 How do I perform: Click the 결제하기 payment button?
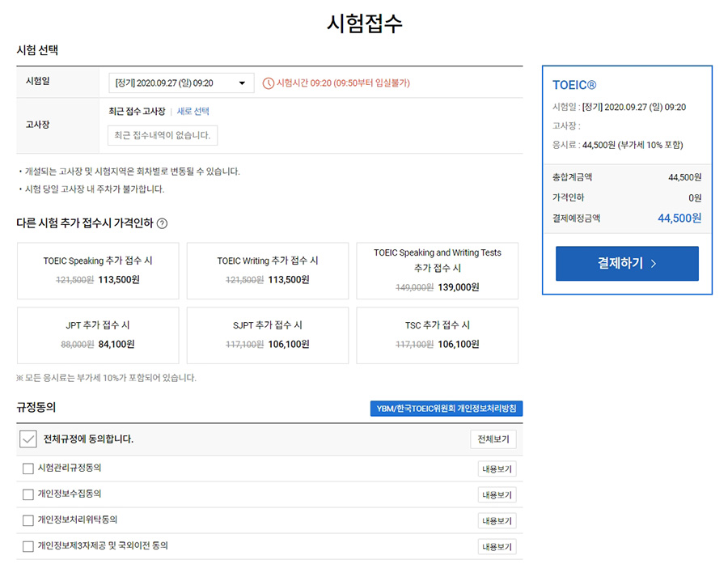pos(627,264)
